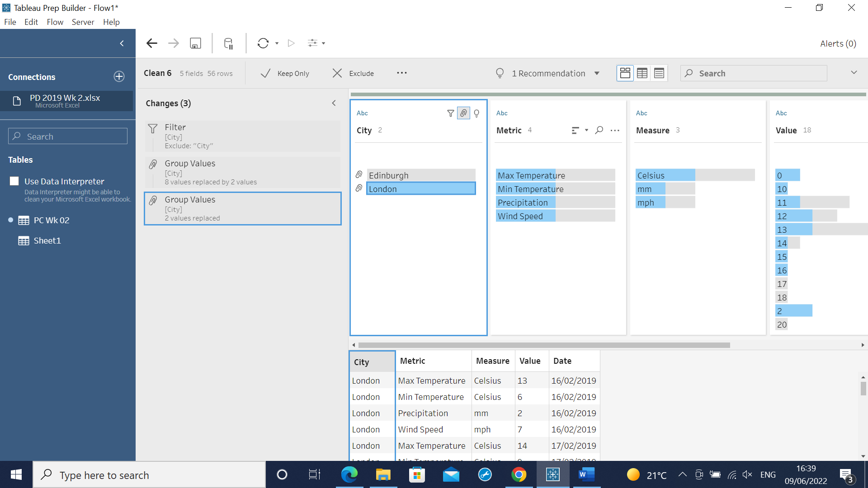Click the Metric field search icon
The width and height of the screenshot is (868, 488).
tap(599, 130)
